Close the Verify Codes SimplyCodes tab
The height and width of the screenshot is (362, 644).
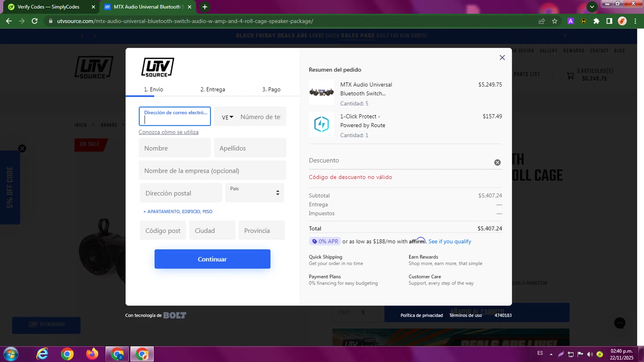[x=93, y=7]
